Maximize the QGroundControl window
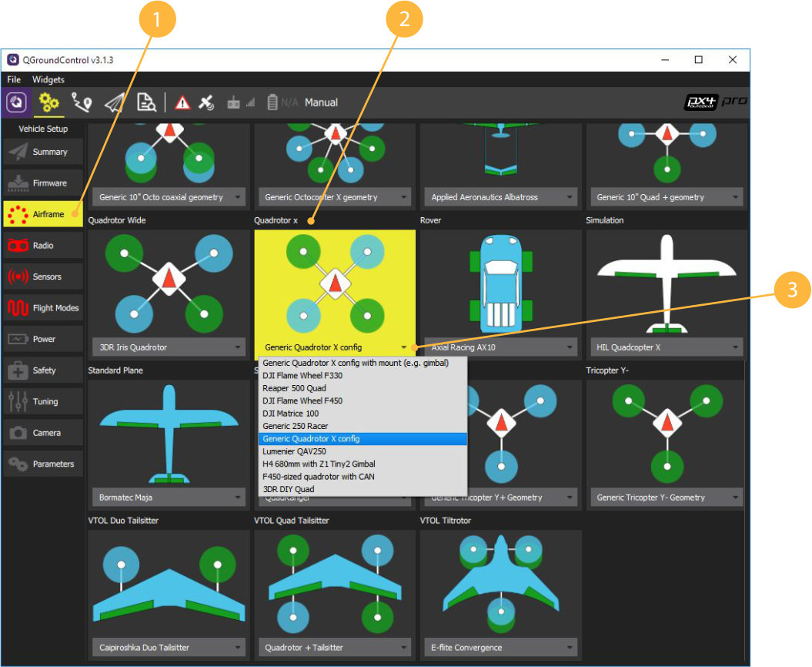The image size is (812, 667). pos(699,60)
